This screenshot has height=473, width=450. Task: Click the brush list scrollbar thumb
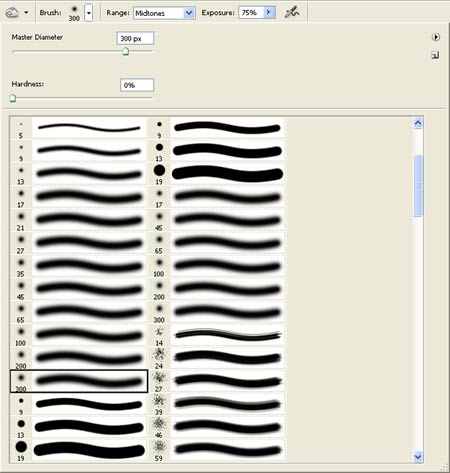coord(418,186)
